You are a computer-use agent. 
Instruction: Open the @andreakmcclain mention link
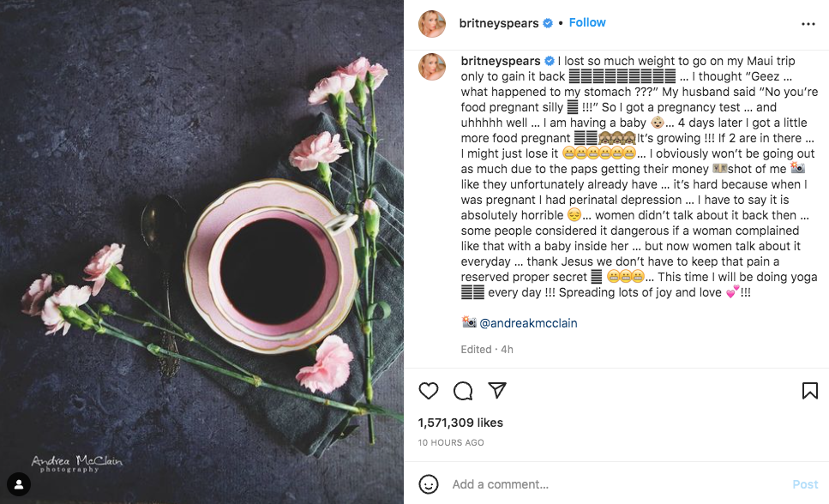(528, 323)
